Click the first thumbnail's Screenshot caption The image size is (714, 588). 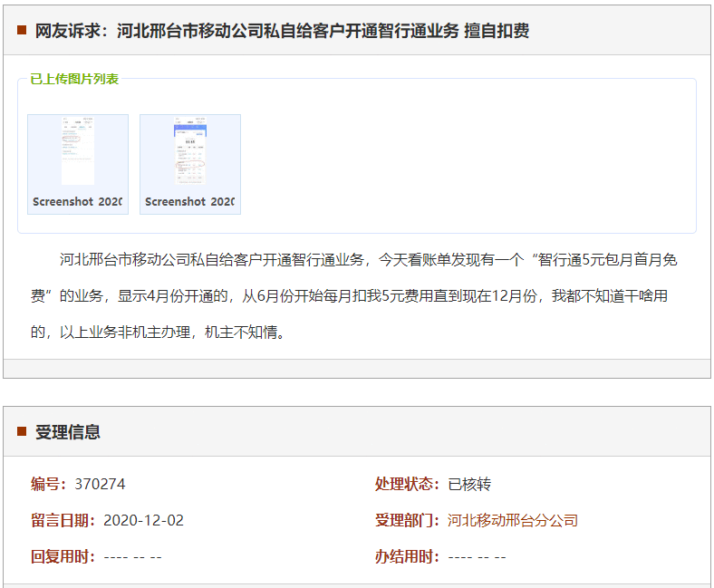[x=78, y=201]
